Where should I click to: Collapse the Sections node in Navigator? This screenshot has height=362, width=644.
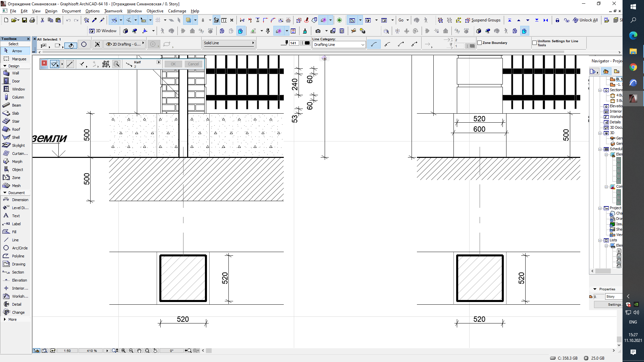coord(600,90)
